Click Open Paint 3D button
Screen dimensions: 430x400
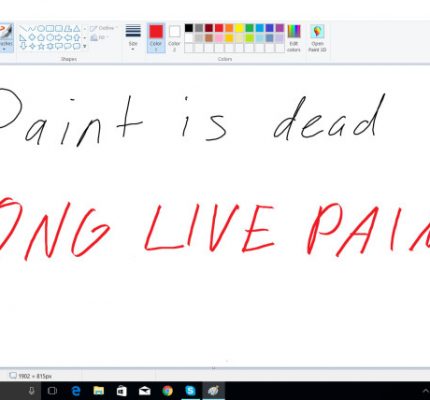[x=317, y=38]
